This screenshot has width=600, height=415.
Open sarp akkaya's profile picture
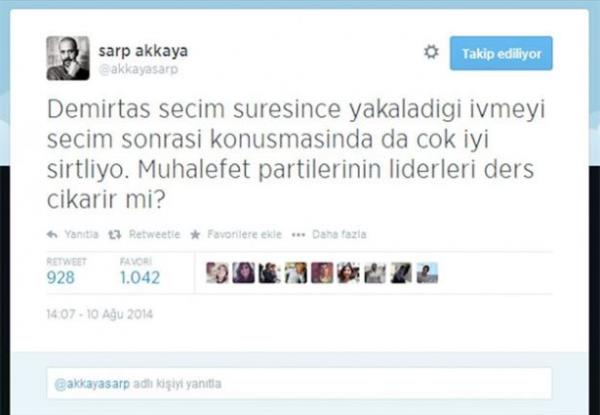(68, 58)
